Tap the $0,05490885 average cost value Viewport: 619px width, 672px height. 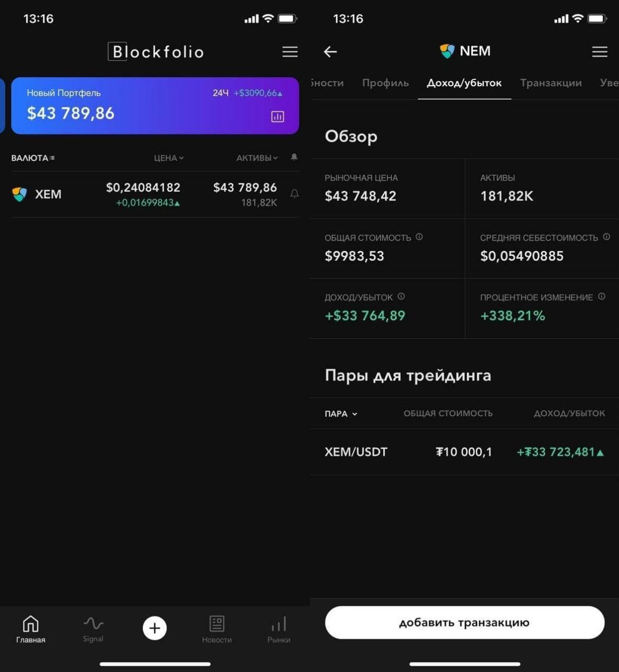(x=522, y=256)
